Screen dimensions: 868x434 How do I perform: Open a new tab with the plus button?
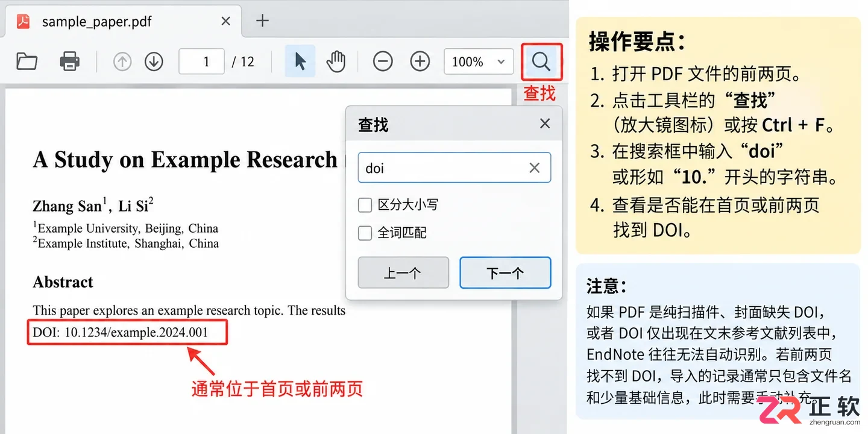(262, 20)
